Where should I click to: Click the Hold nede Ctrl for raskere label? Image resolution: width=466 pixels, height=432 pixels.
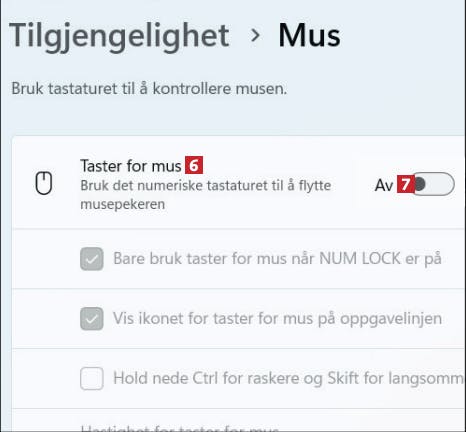pos(288,378)
